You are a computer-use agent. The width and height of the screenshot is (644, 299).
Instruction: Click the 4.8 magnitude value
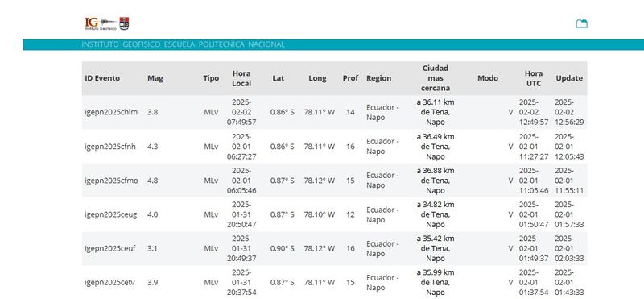click(152, 181)
